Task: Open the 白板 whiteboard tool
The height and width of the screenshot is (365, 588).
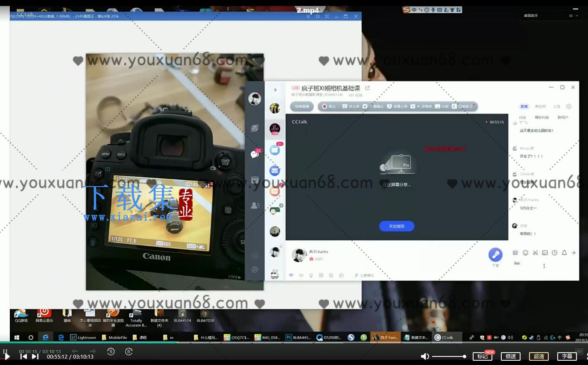Action: [x=442, y=106]
